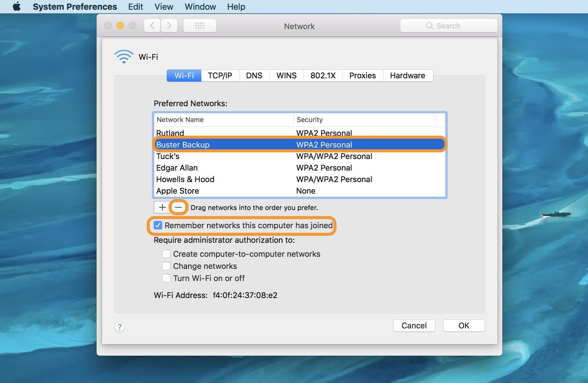Confirm with the OK button
This screenshot has height=383, width=588.
pyautogui.click(x=464, y=326)
